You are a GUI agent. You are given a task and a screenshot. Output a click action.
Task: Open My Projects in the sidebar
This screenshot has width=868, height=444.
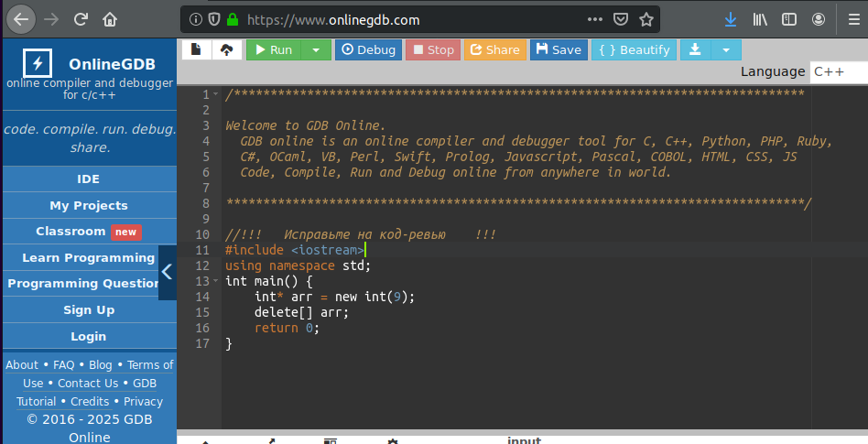click(89, 205)
